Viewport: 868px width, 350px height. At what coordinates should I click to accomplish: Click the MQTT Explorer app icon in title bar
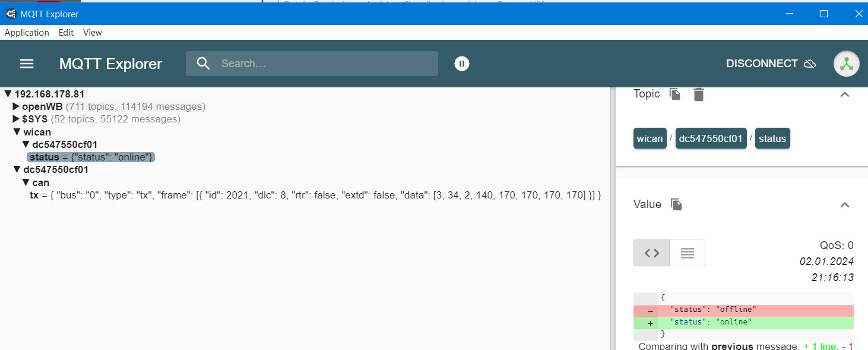[x=10, y=14]
